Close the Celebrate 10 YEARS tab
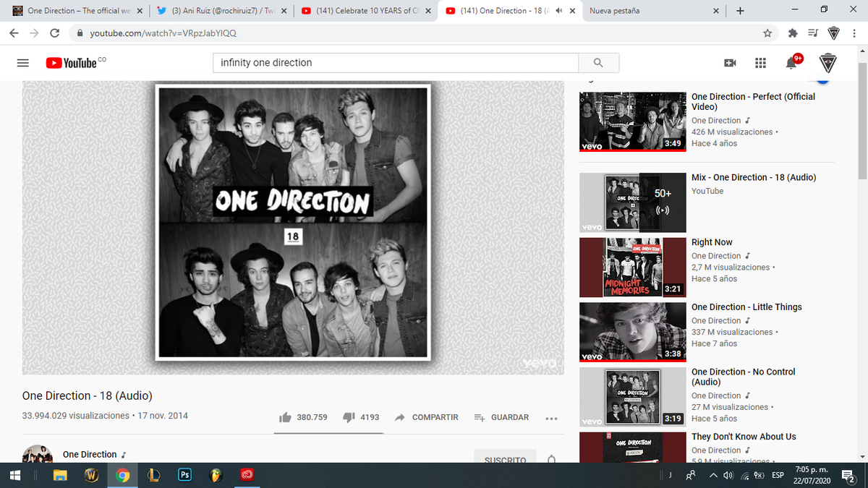868x488 pixels. [428, 11]
